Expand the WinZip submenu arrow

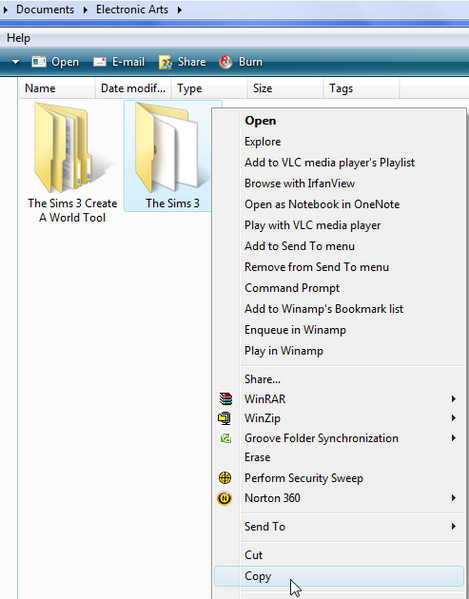(453, 418)
